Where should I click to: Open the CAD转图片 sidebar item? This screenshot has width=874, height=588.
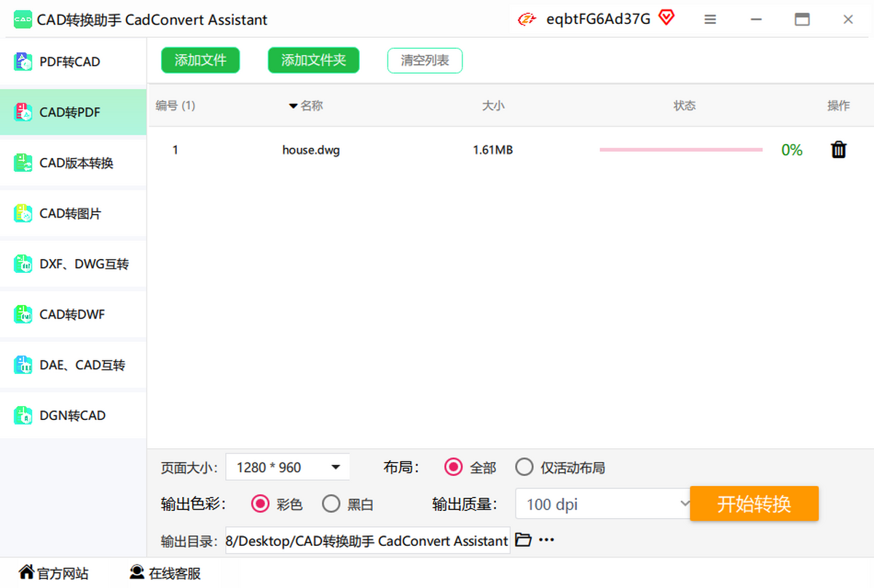click(70, 214)
